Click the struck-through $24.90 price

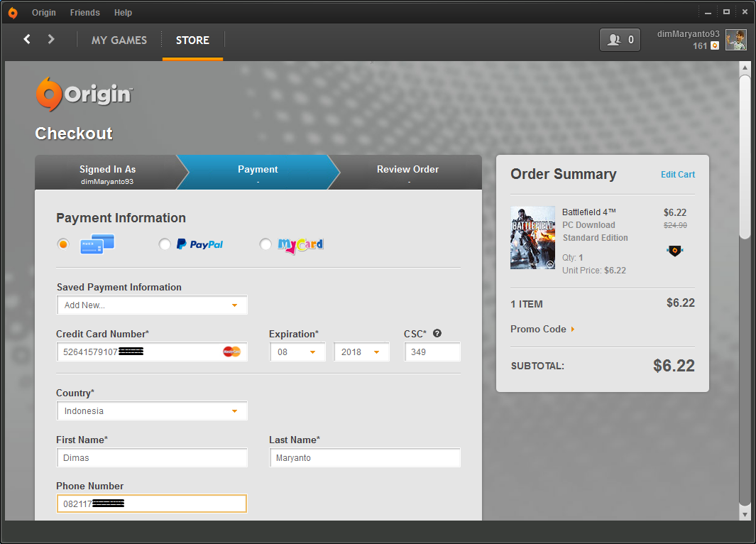[x=675, y=225]
